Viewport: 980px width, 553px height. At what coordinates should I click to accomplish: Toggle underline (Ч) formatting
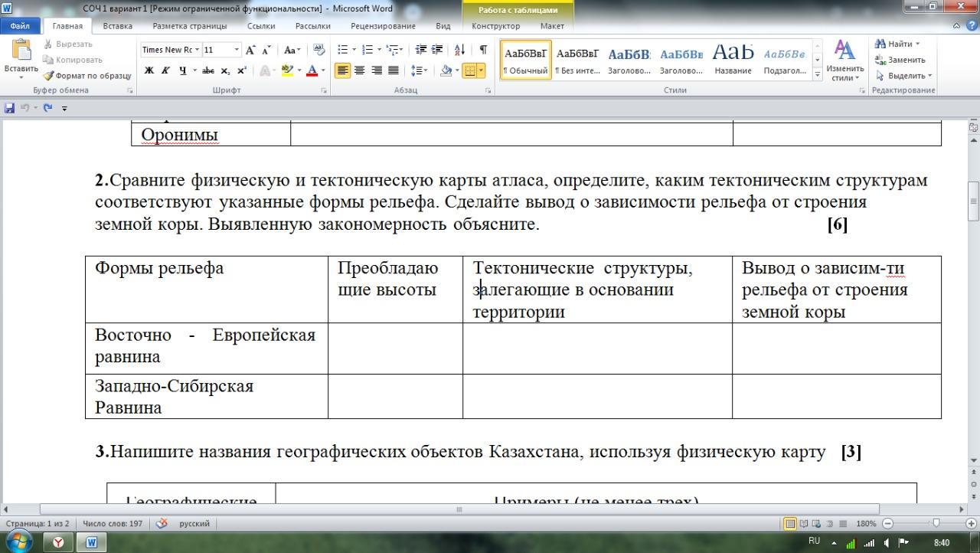[182, 70]
